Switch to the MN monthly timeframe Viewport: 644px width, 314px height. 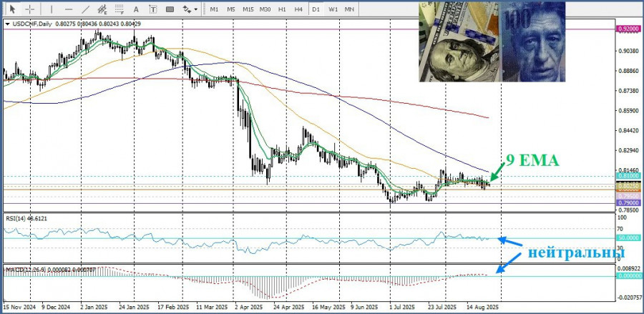coord(349,9)
